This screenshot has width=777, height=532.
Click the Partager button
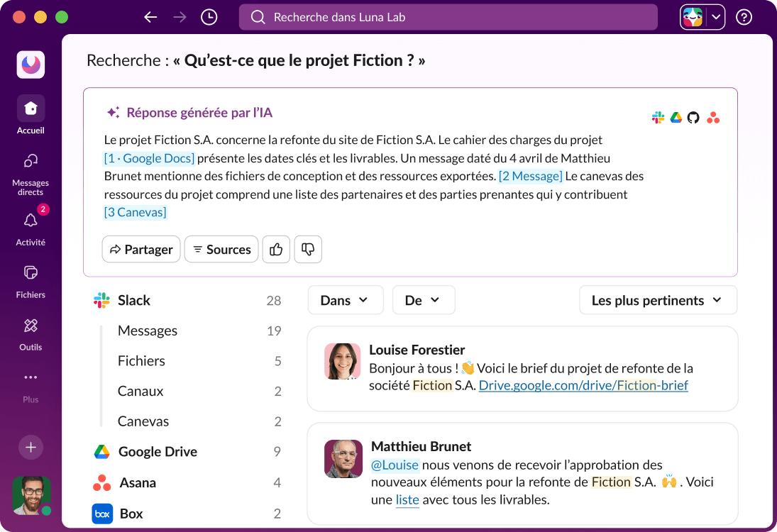point(140,249)
